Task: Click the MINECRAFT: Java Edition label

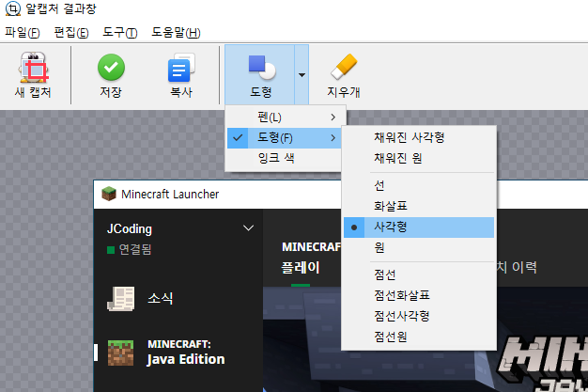Action: 186,353
